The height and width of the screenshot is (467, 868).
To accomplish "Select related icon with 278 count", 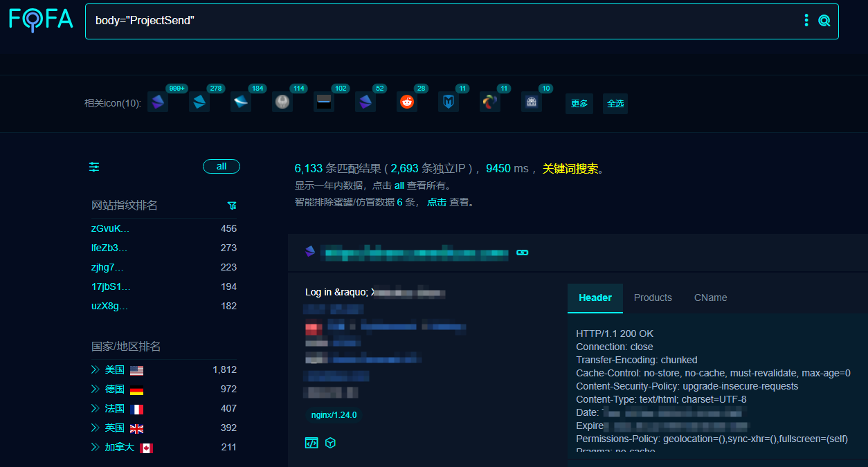I will [199, 102].
